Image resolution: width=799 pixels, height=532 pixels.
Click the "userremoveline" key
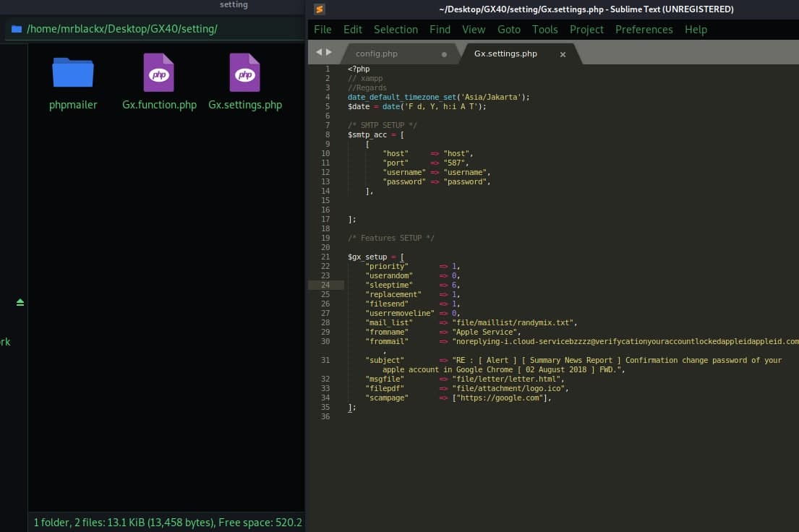point(400,314)
